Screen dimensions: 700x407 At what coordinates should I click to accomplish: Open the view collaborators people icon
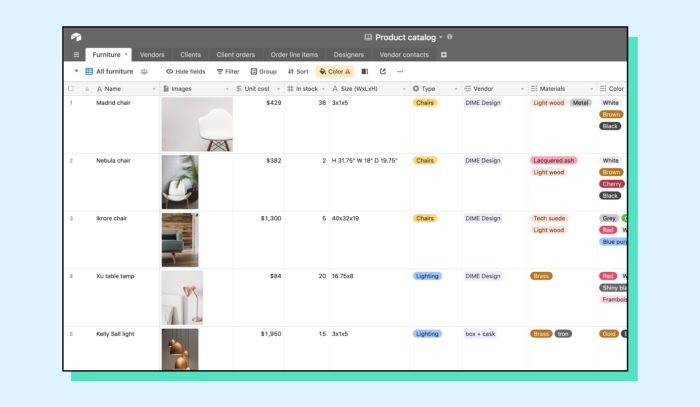144,71
